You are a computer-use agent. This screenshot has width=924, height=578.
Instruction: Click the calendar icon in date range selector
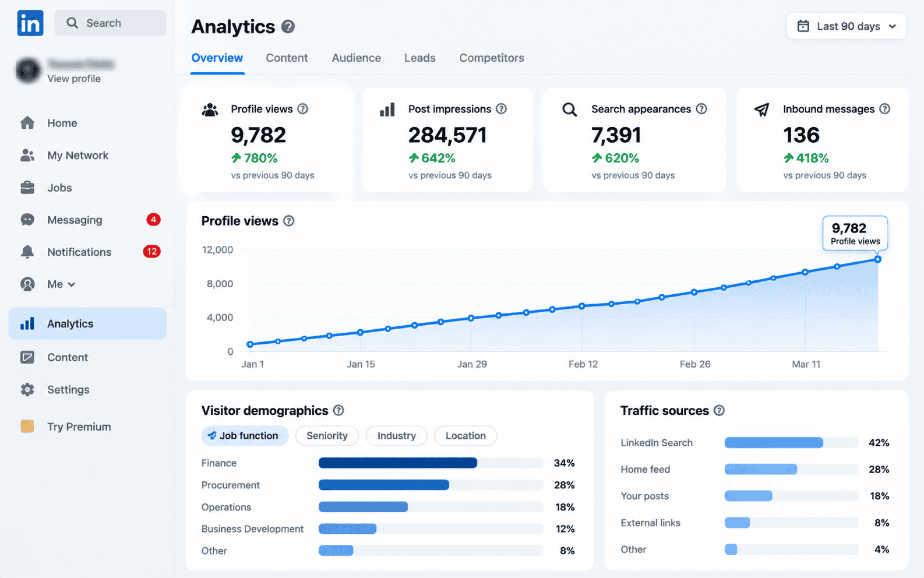pyautogui.click(x=803, y=26)
